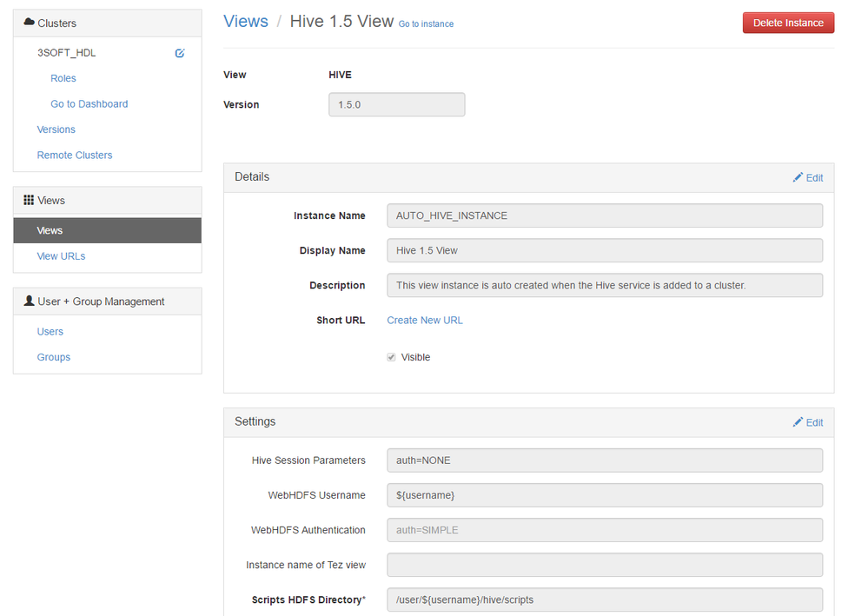Click the Scripts HDFS Directory field
The height and width of the screenshot is (616, 868).
pos(605,599)
